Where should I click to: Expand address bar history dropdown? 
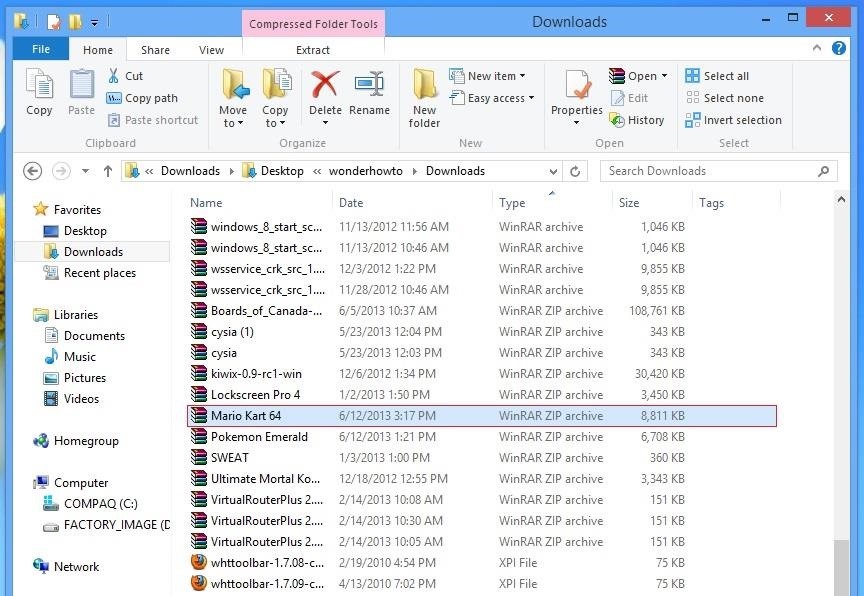553,171
